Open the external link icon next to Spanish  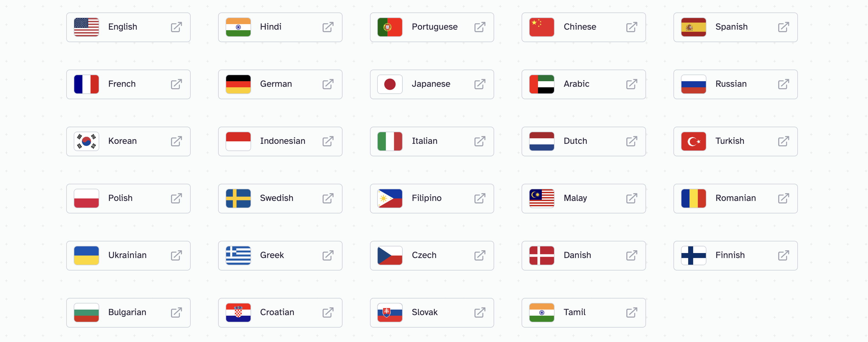[783, 27]
